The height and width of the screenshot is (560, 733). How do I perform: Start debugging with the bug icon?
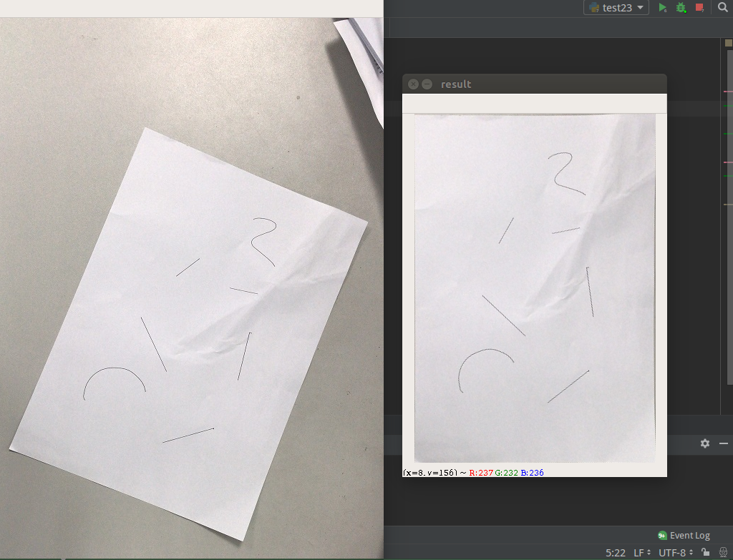(x=680, y=7)
